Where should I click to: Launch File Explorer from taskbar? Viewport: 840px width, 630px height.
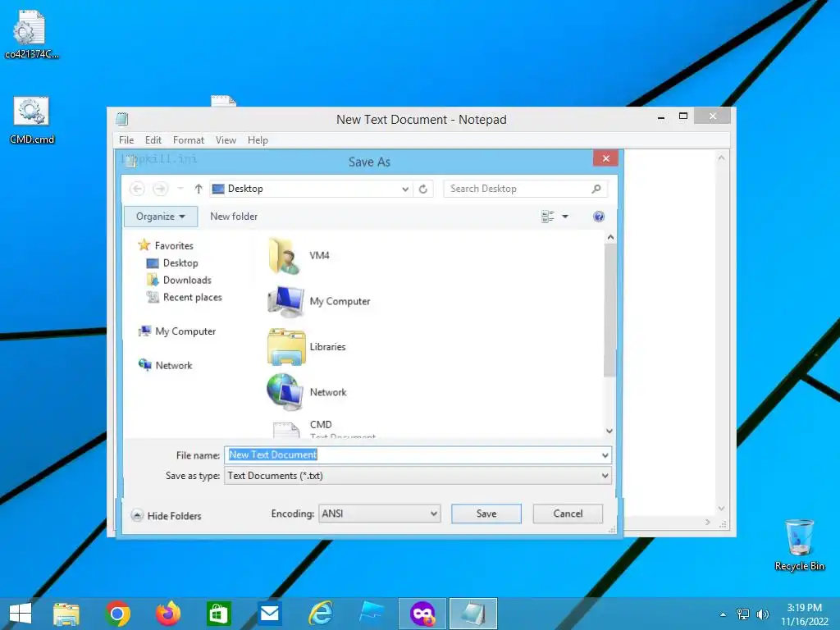[x=66, y=614]
